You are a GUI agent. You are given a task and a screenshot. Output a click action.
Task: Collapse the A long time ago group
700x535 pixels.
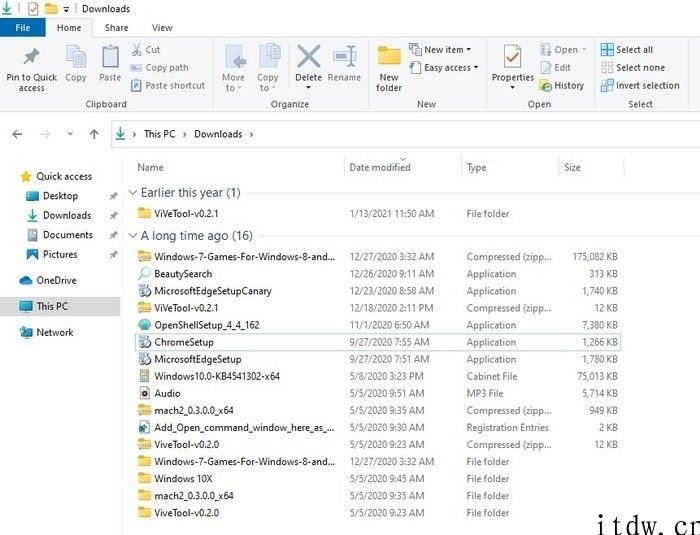coord(132,235)
